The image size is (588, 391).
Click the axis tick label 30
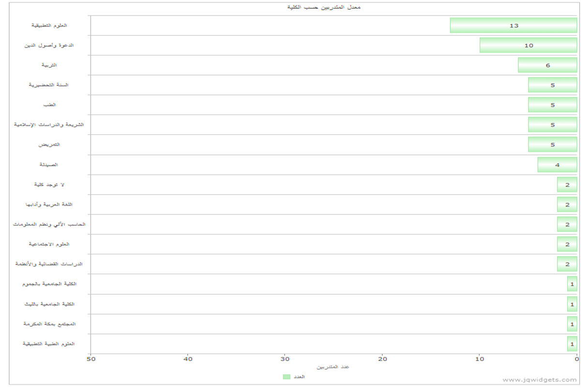point(285,359)
